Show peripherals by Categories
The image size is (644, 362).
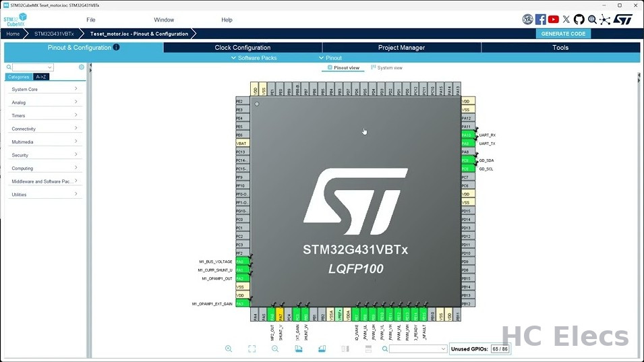coord(19,77)
